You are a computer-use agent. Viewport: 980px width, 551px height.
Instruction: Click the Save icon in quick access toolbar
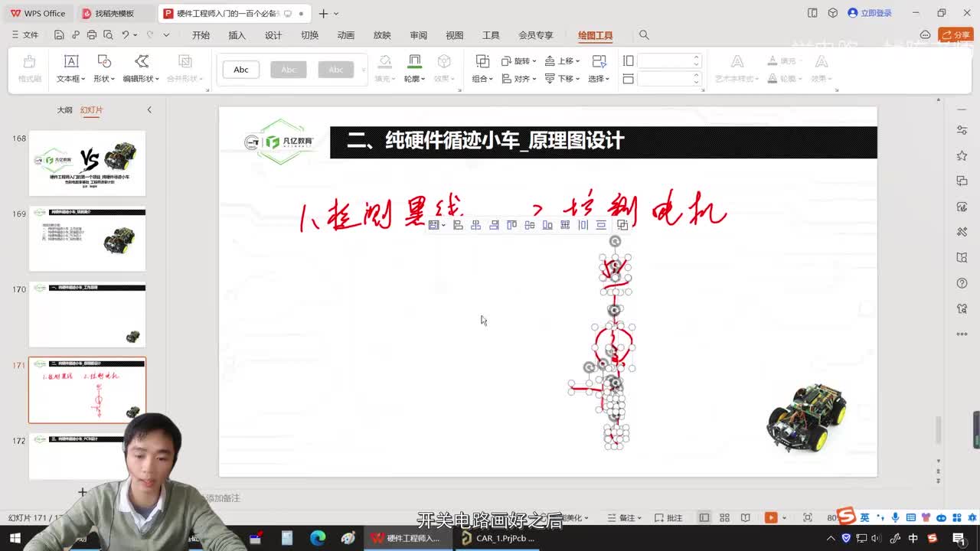(59, 35)
